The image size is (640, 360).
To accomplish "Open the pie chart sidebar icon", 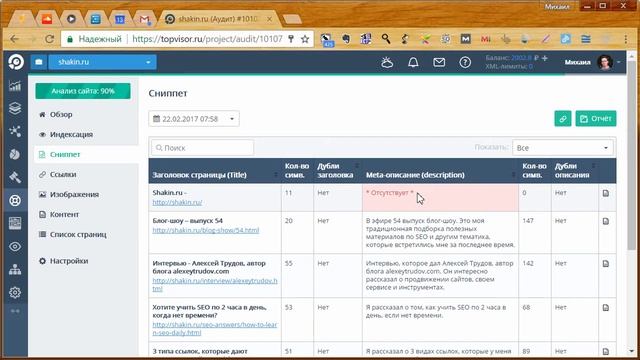I will (x=15, y=154).
